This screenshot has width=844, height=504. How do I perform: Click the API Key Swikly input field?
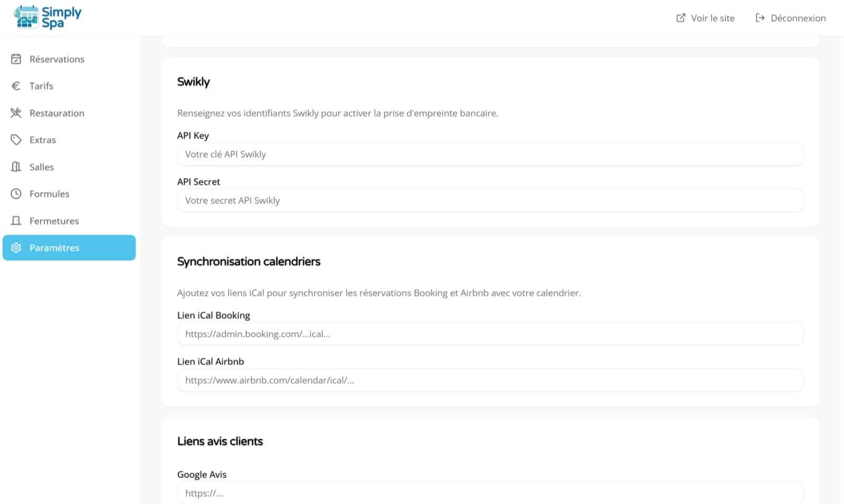(490, 154)
